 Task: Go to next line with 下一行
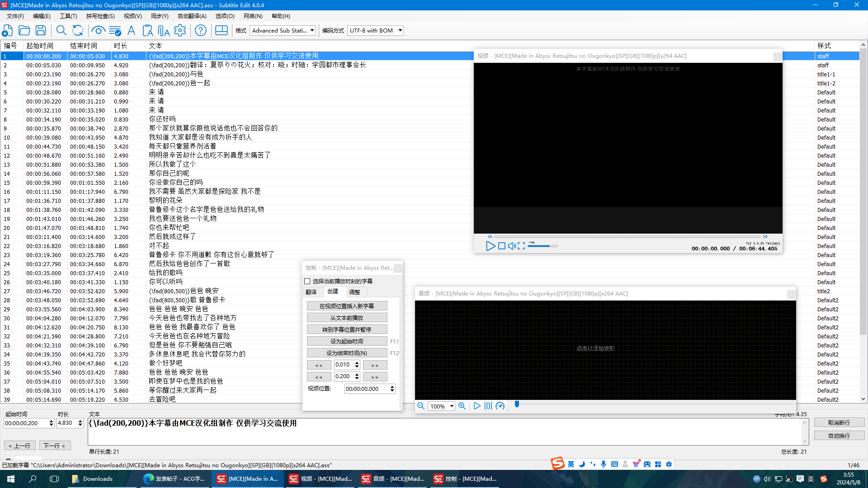(55, 446)
